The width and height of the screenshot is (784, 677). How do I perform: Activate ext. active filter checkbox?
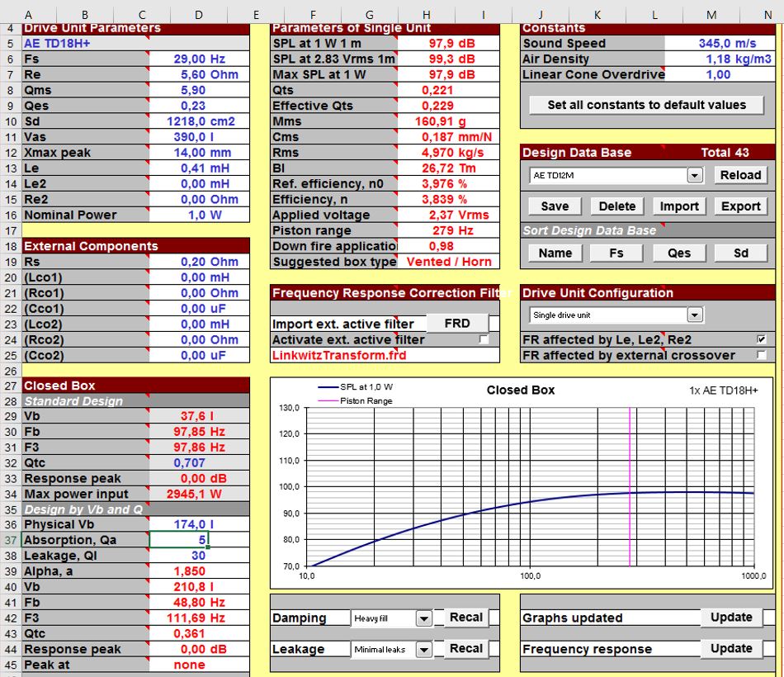(x=485, y=338)
